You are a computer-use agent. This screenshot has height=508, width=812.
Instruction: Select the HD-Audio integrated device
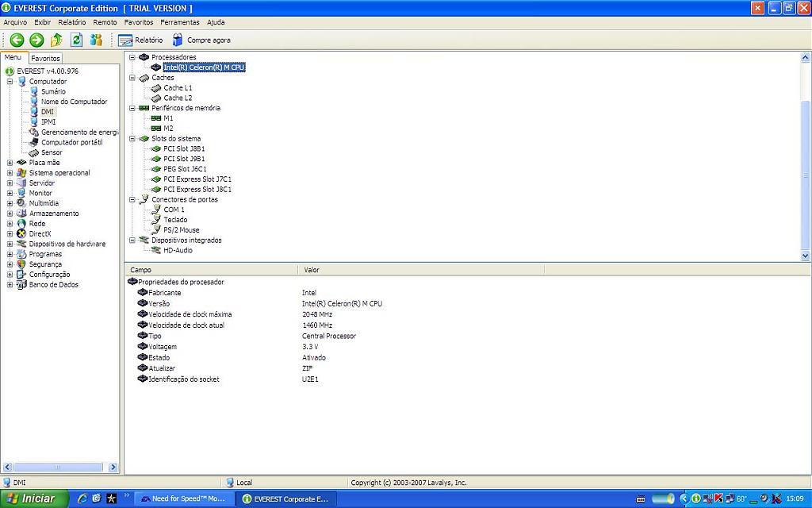(x=178, y=250)
